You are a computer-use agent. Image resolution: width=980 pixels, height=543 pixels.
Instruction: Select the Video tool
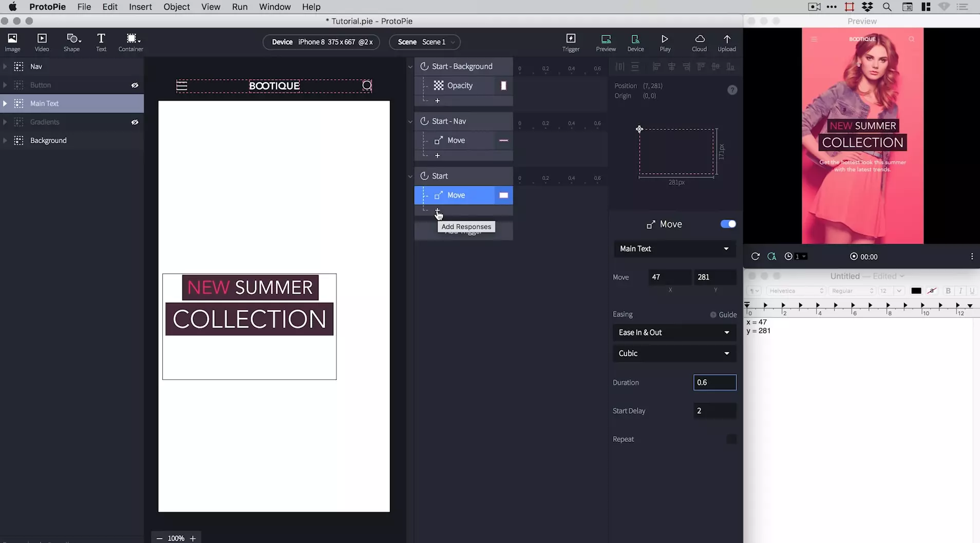42,42
